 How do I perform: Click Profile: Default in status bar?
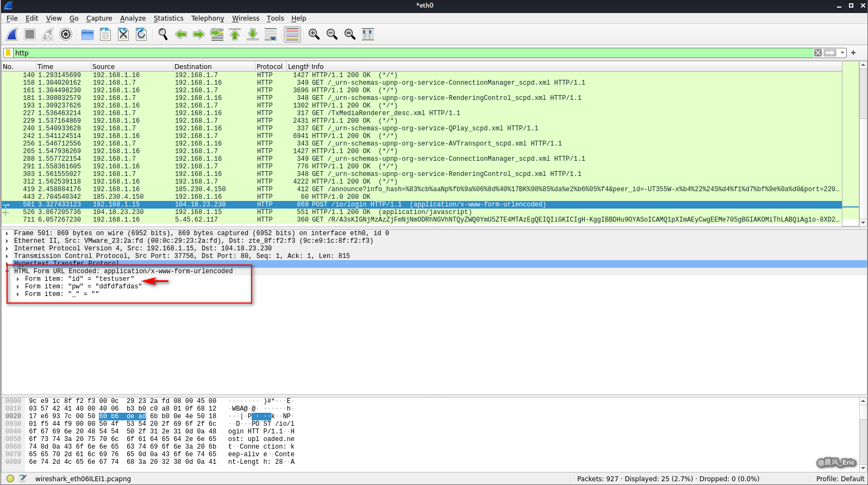(x=840, y=478)
